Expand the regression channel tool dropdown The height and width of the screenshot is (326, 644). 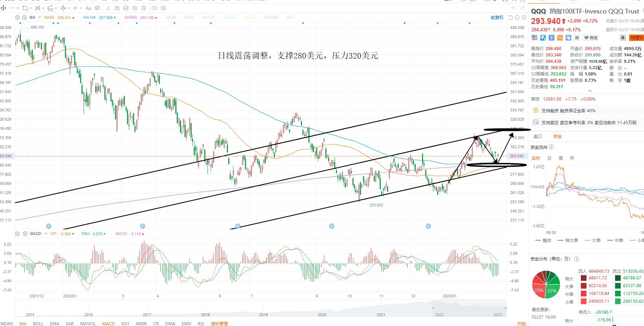click(x=56, y=8)
